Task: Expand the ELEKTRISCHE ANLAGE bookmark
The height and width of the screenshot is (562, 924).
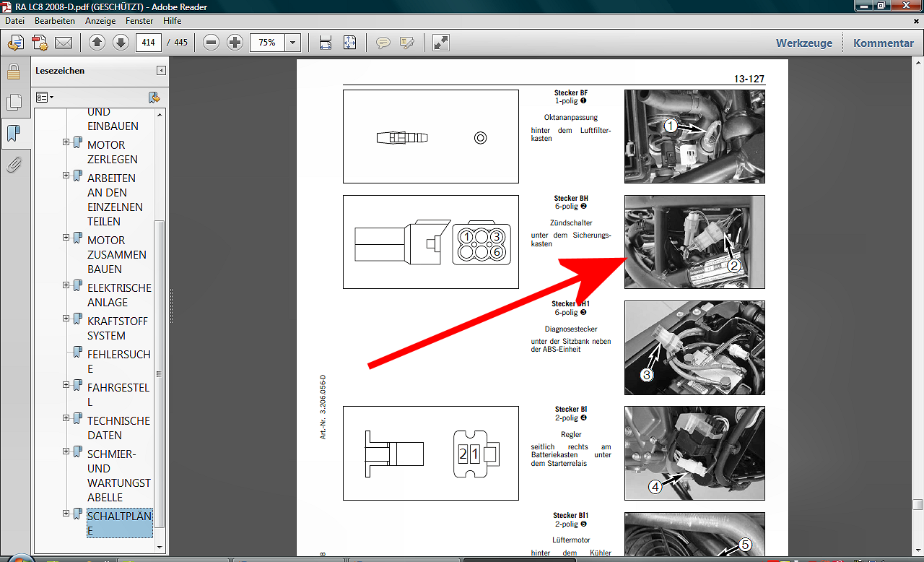Action: (66, 285)
